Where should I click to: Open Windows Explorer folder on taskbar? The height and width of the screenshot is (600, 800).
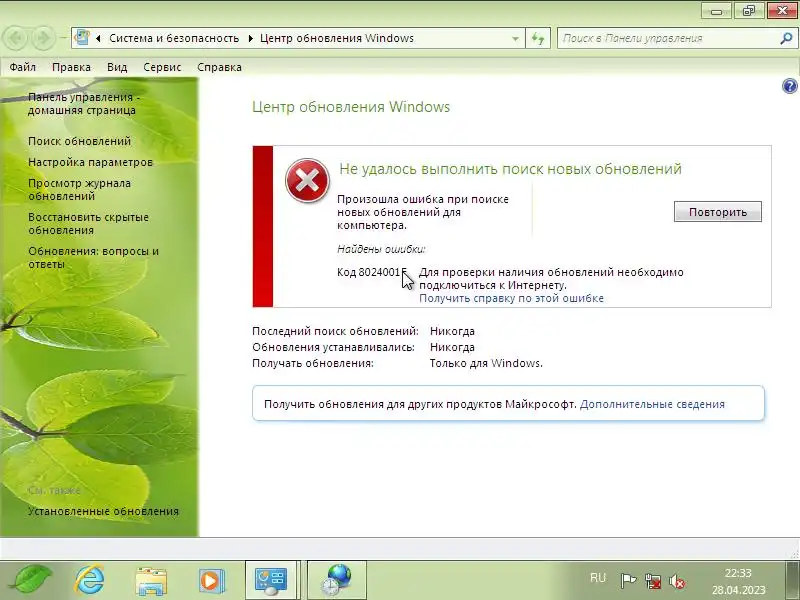tap(151, 580)
